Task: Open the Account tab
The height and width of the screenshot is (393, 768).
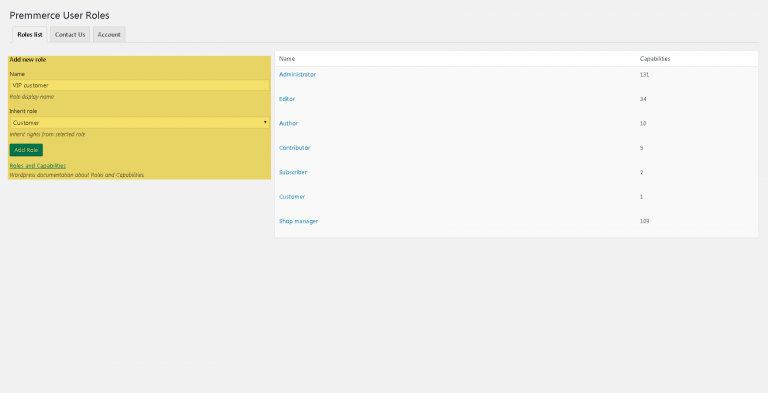Action: pyautogui.click(x=109, y=35)
